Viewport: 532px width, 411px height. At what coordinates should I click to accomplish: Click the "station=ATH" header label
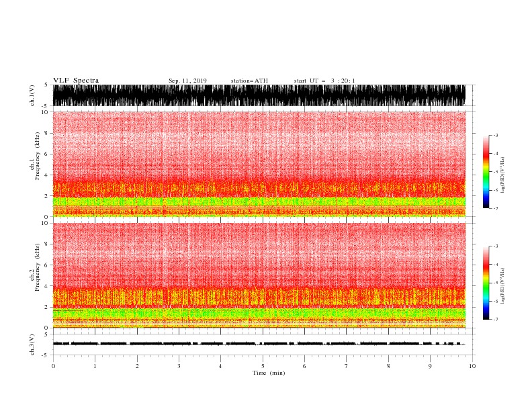coord(249,81)
